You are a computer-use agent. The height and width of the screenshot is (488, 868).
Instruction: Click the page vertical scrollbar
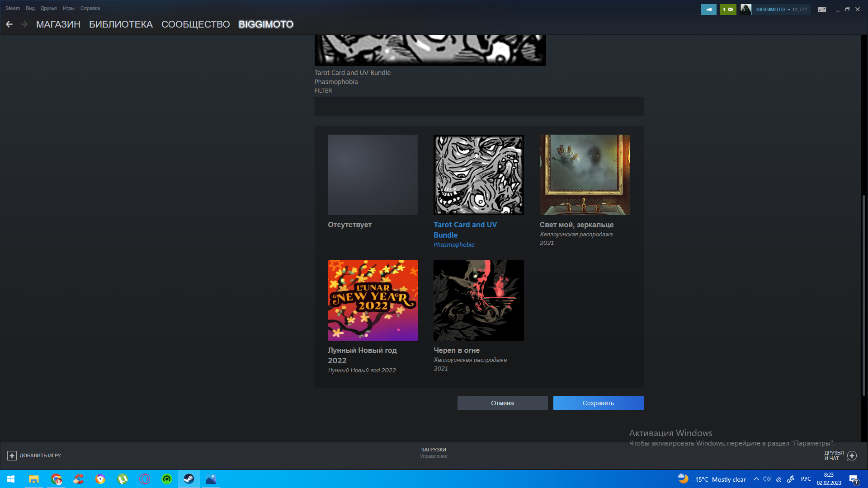point(864,296)
